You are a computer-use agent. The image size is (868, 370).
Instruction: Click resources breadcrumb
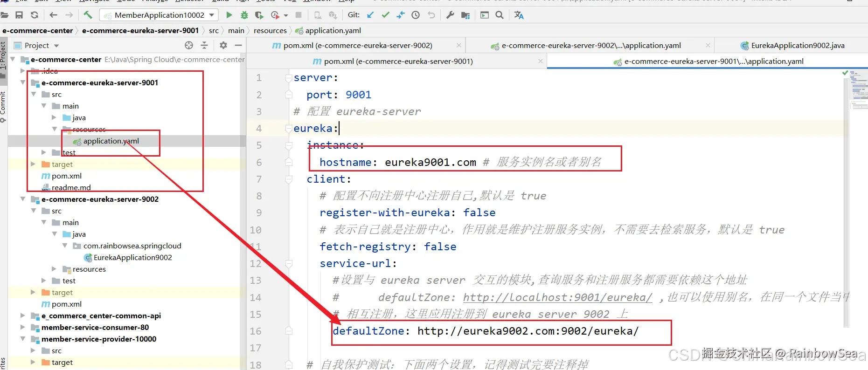[270, 30]
